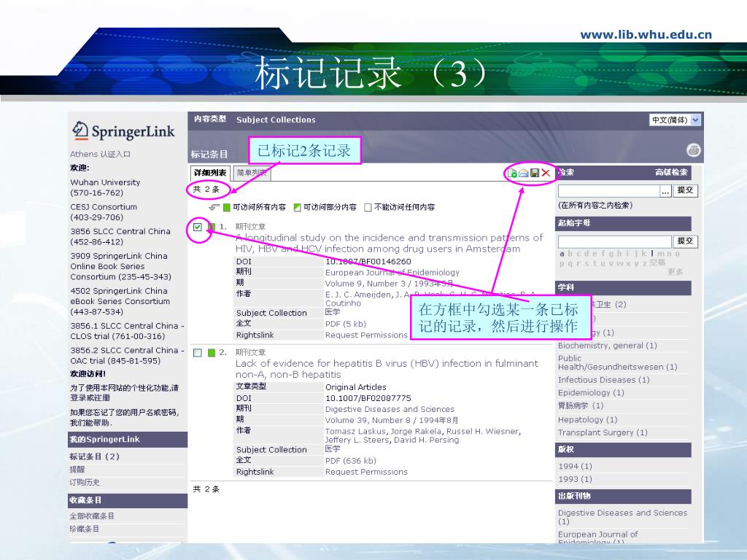Screen dimensions: 747x560
Task: Click Request Permissions for article 2
Action: [x=366, y=472]
